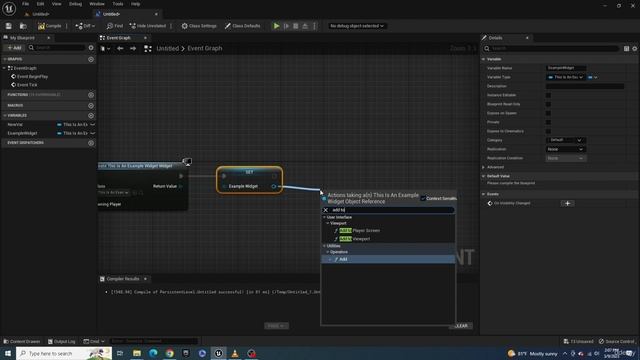
Task: Toggle Expose to Cinematics checkbox
Action: click(x=548, y=131)
